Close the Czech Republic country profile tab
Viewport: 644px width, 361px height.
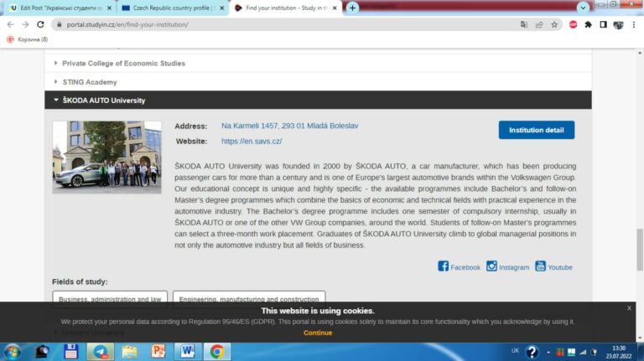[x=221, y=8]
